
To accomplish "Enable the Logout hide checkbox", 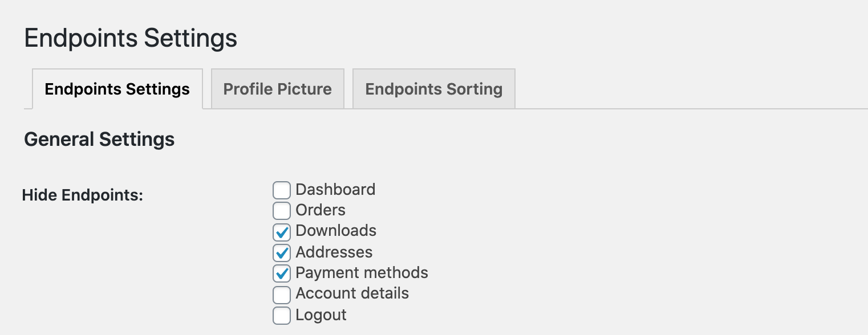I will point(282,315).
